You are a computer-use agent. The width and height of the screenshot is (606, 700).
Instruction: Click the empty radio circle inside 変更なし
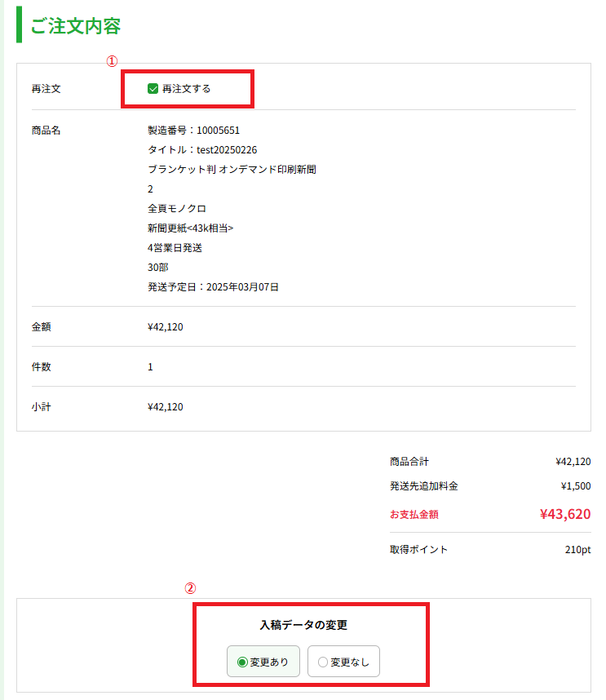pos(323,662)
